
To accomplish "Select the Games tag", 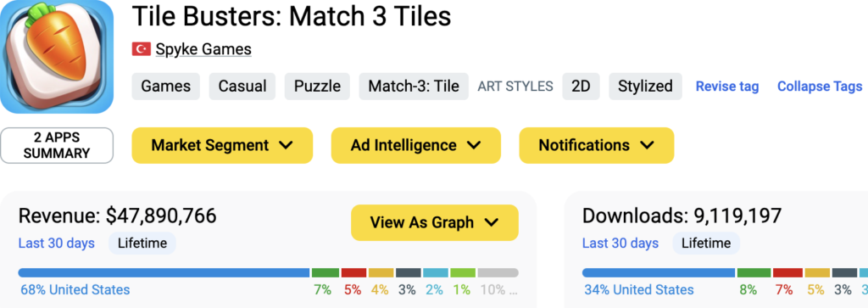I will [x=165, y=87].
